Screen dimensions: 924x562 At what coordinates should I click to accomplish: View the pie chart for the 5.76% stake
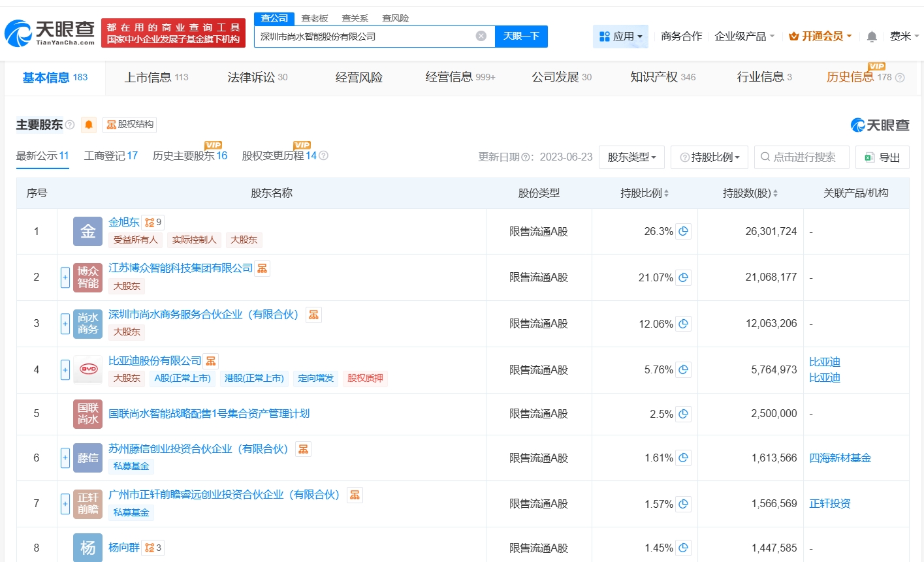pyautogui.click(x=683, y=369)
